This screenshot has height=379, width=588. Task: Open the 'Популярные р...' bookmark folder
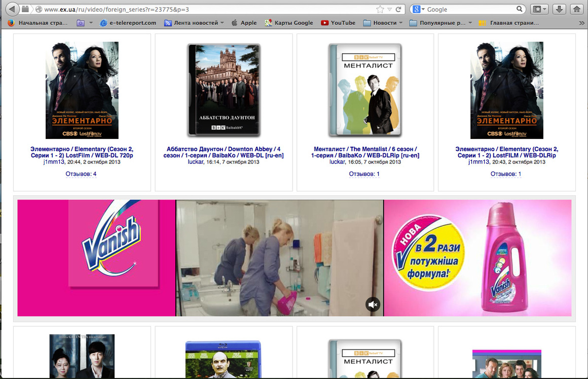pos(437,23)
